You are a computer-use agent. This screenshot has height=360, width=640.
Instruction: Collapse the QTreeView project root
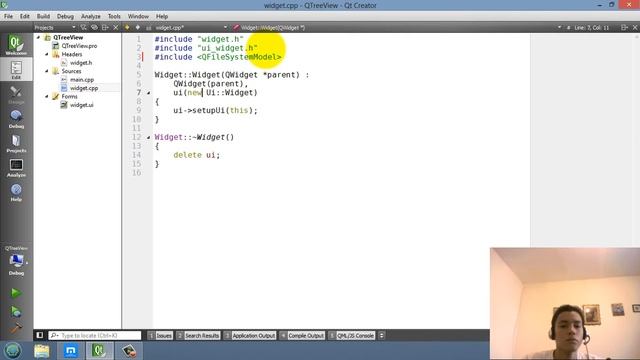(39, 37)
